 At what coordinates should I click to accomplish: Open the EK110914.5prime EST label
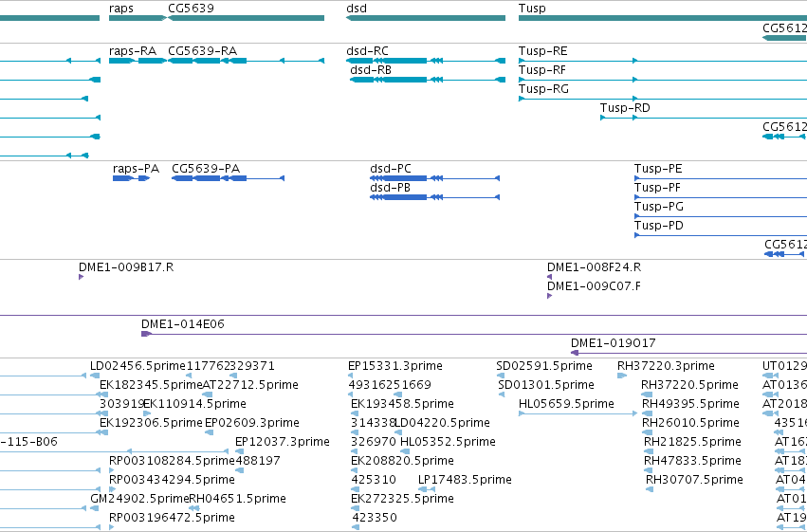195,404
